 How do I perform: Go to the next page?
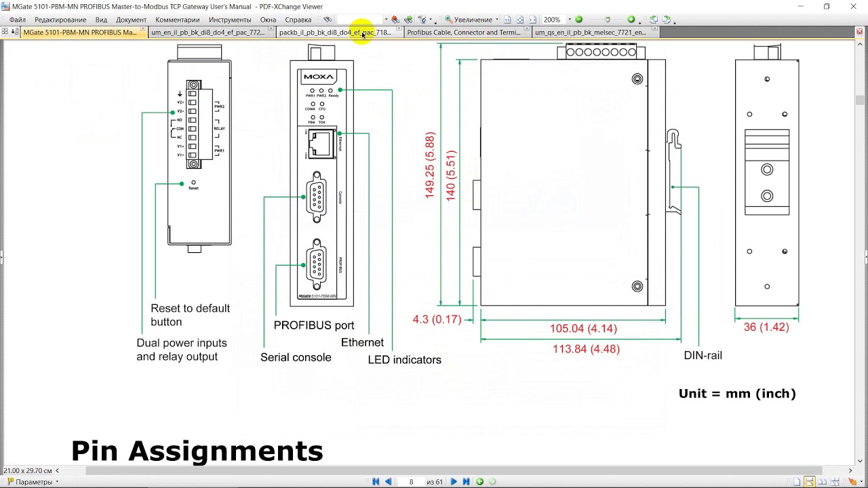[454, 482]
